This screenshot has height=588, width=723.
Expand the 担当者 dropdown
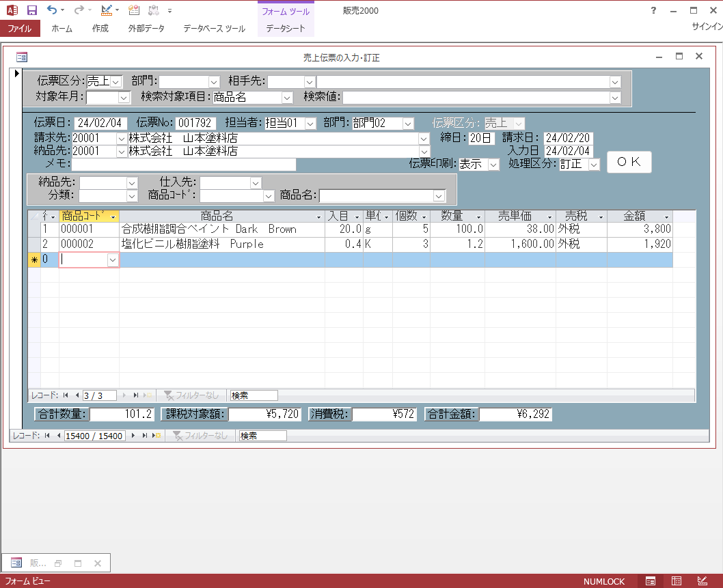[x=310, y=124]
